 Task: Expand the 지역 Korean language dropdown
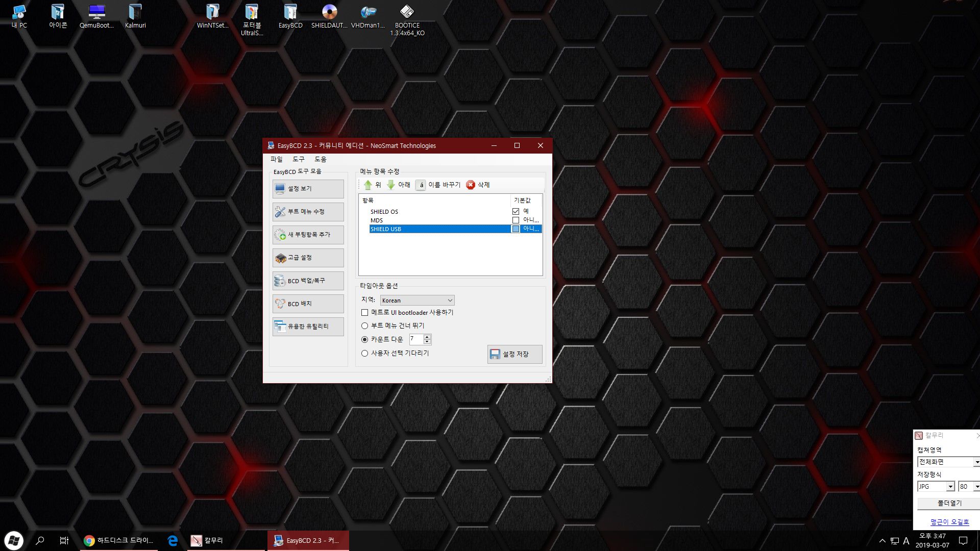(x=417, y=300)
